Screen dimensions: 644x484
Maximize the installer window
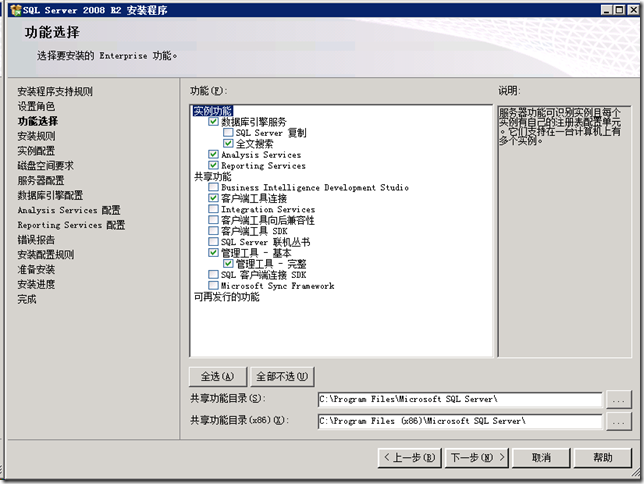point(619,10)
